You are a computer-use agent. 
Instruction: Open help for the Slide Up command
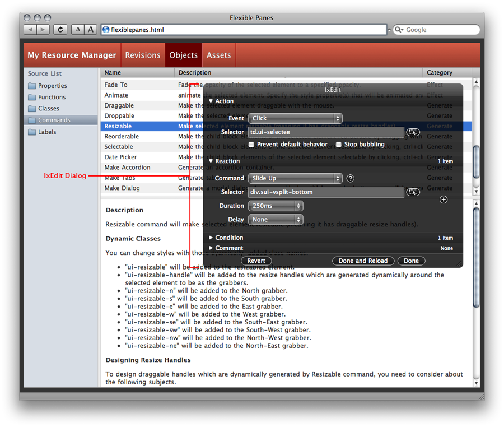coord(351,178)
